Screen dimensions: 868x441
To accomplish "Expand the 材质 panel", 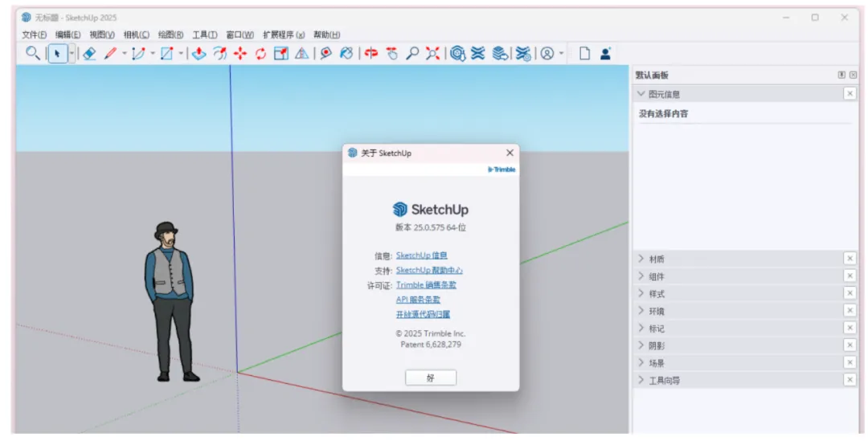I will coord(641,259).
